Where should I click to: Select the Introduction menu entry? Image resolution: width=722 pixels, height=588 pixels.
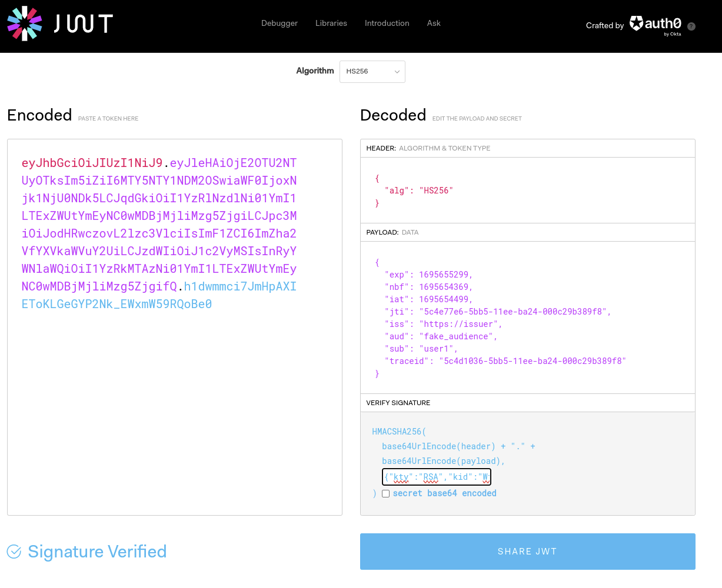387,24
